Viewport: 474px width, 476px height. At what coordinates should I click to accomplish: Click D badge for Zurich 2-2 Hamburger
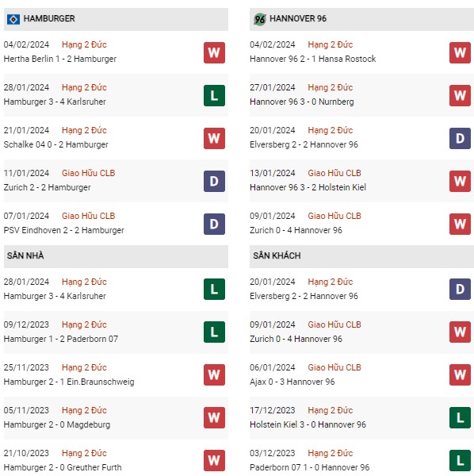point(214,181)
